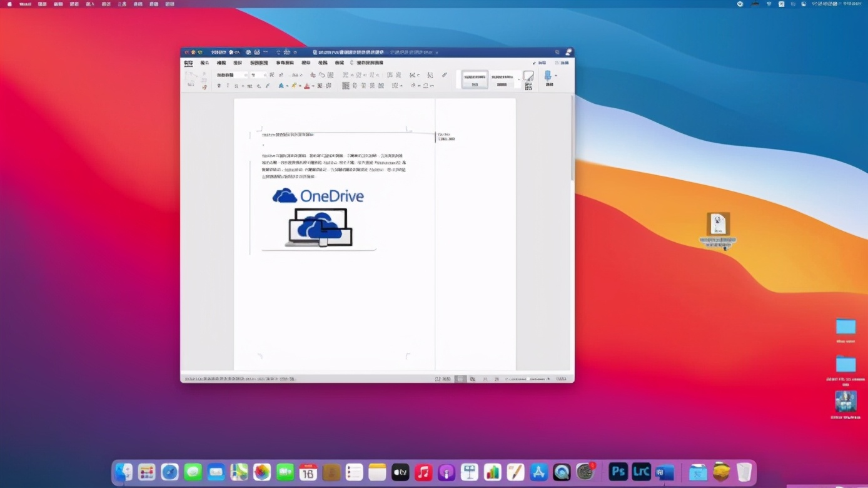Viewport: 868px width, 488px height.
Task: Select the bulleted list icon
Action: (x=345, y=74)
